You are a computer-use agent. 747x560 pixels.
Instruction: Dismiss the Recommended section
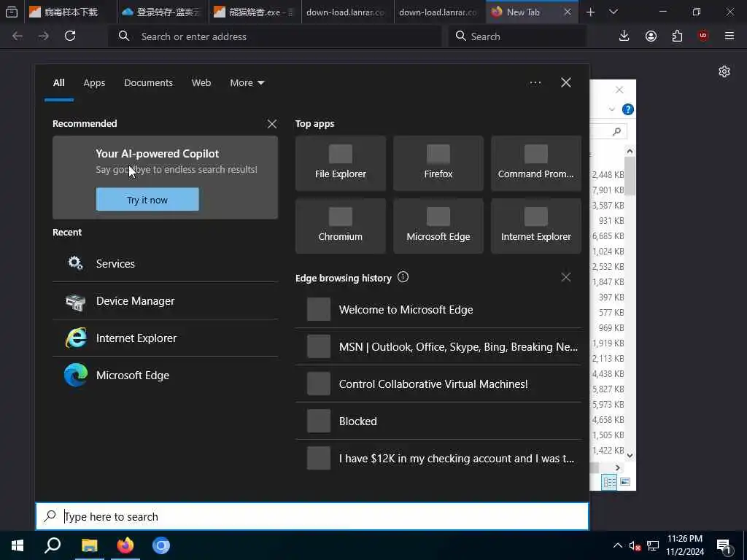[272, 124]
